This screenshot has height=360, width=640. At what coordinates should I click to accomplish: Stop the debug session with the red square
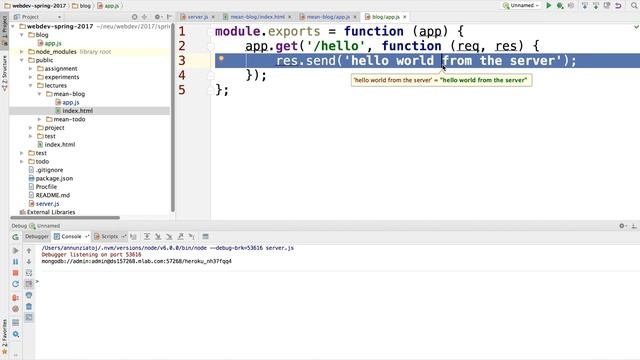pos(16,273)
